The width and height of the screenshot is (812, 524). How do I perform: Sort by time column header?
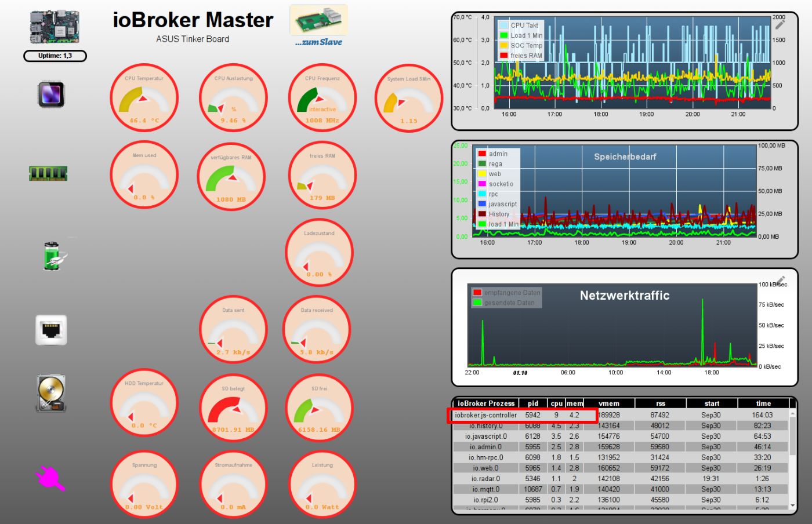pyautogui.click(x=763, y=403)
